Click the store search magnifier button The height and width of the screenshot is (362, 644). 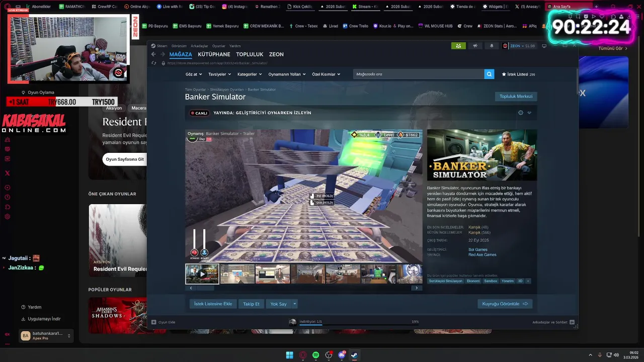click(489, 74)
